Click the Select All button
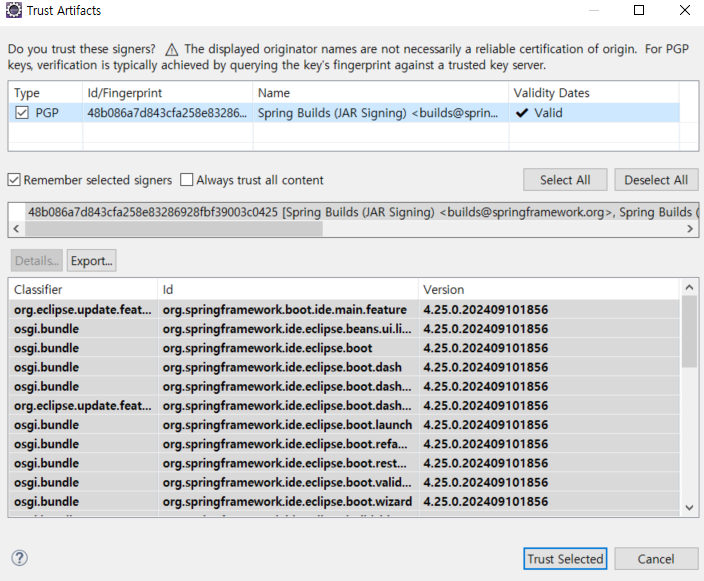The height and width of the screenshot is (581, 704). pos(565,180)
